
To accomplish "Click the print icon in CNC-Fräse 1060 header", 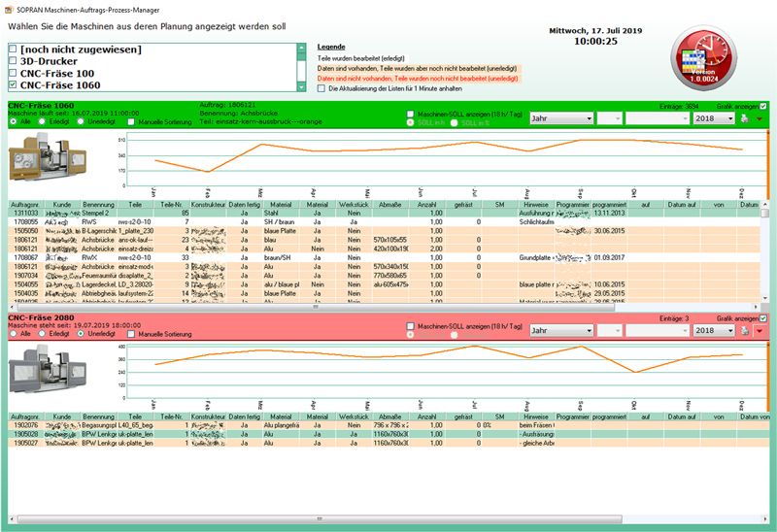I will click(x=744, y=118).
